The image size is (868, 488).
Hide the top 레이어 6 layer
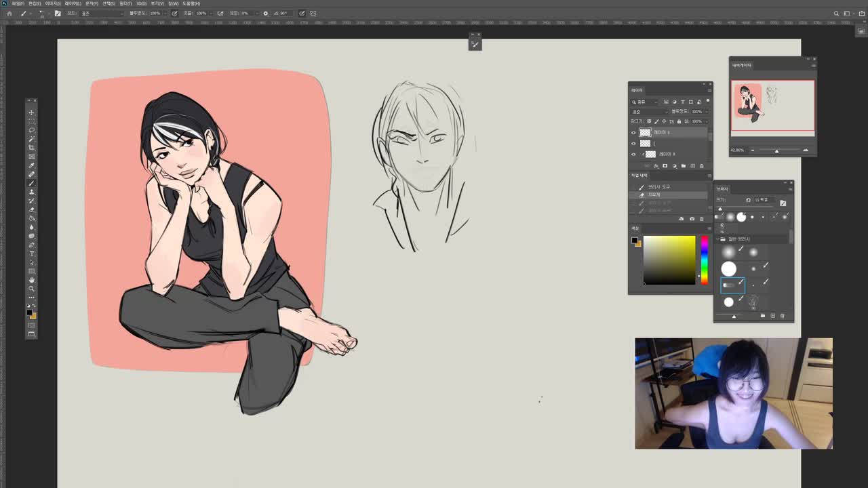(x=633, y=133)
